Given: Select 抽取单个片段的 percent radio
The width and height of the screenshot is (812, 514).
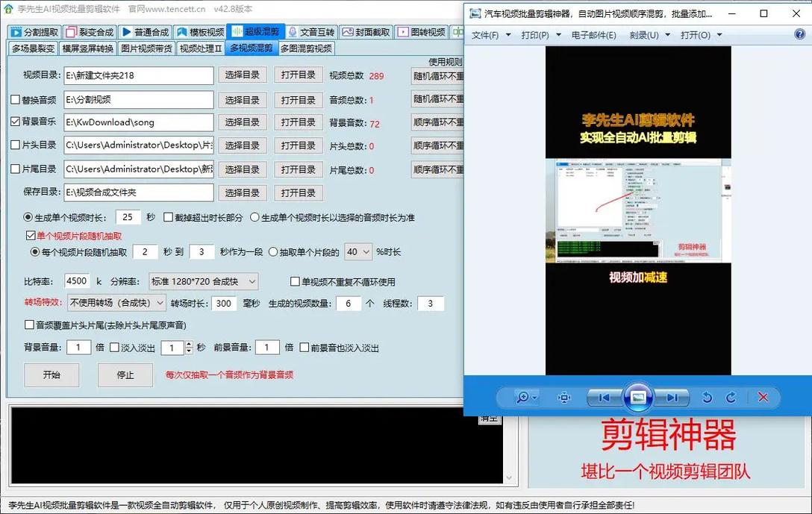Looking at the screenshot, I should coord(273,252).
